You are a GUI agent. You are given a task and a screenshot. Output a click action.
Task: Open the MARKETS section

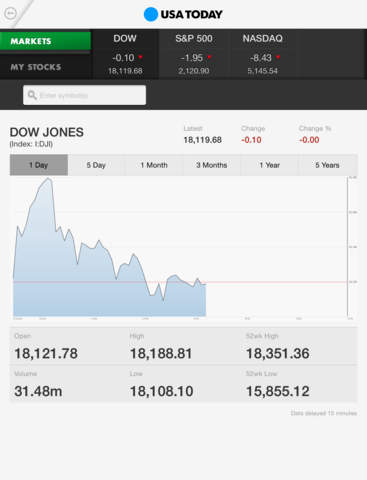[x=45, y=41]
